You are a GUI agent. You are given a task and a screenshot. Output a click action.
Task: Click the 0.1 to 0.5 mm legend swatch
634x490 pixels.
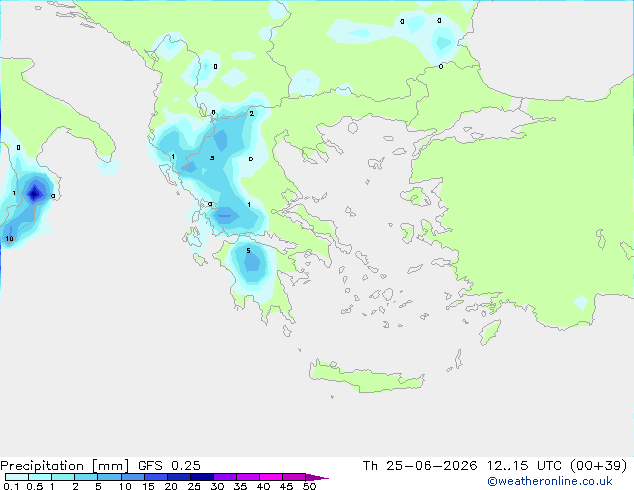pos(17,477)
